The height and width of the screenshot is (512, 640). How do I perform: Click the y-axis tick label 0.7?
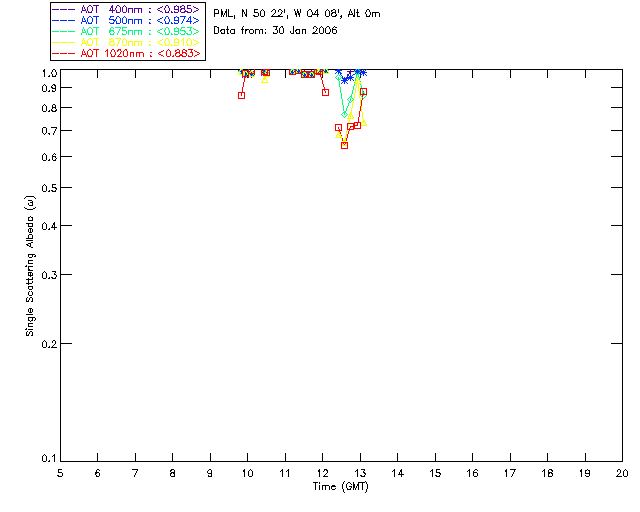tap(49, 131)
